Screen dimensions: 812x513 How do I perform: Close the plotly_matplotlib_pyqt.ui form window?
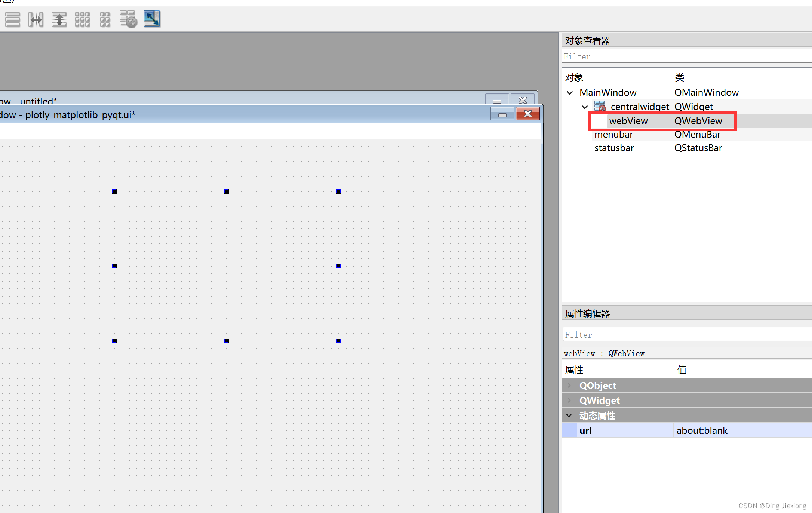pos(528,114)
